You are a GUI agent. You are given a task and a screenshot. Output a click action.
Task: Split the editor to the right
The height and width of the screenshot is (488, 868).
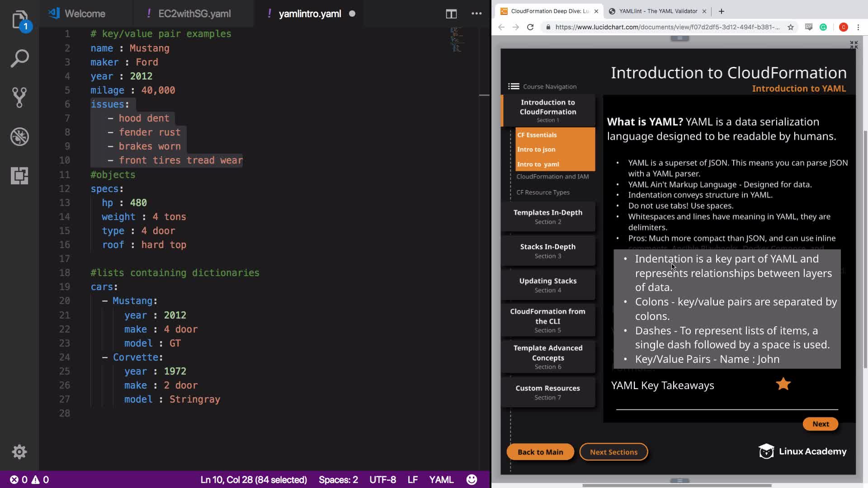(x=451, y=14)
